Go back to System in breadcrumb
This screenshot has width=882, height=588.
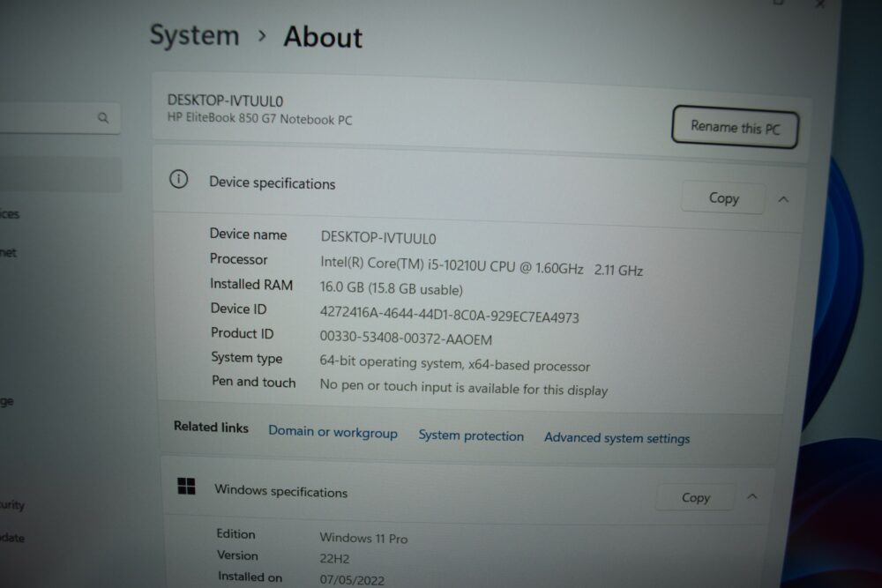[x=195, y=35]
